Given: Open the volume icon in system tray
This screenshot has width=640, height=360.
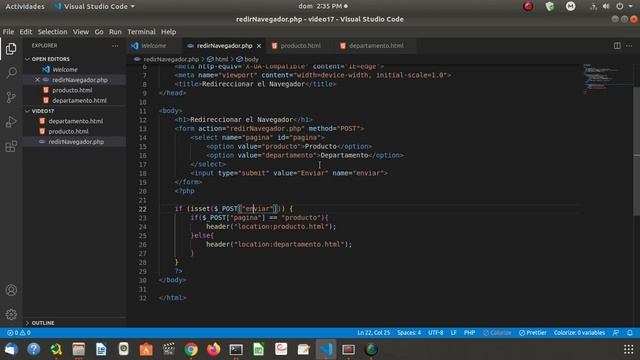Looking at the screenshot, I should (x=606, y=6).
